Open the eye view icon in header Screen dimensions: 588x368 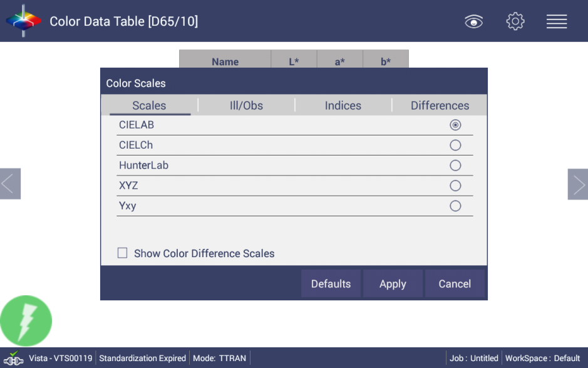[x=474, y=22]
